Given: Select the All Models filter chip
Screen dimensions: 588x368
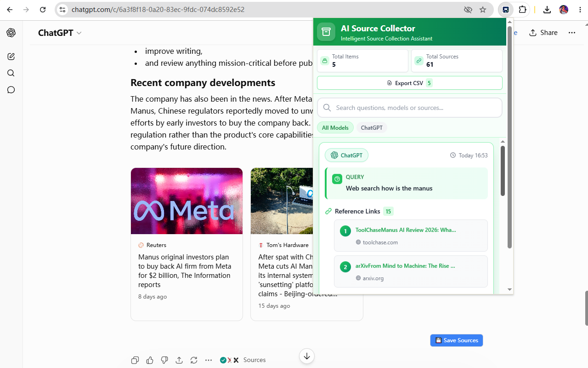Looking at the screenshot, I should pyautogui.click(x=335, y=127).
